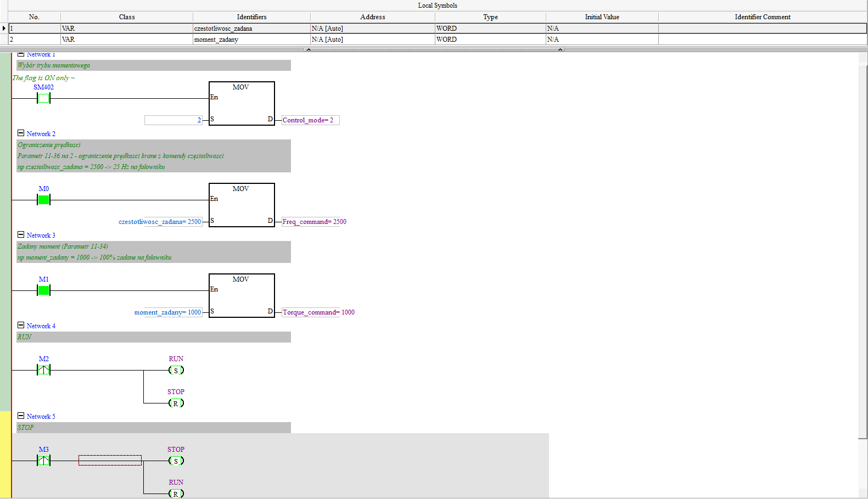Select the M2 rising-edge contact
This screenshot has width=868, height=499.
43,370
